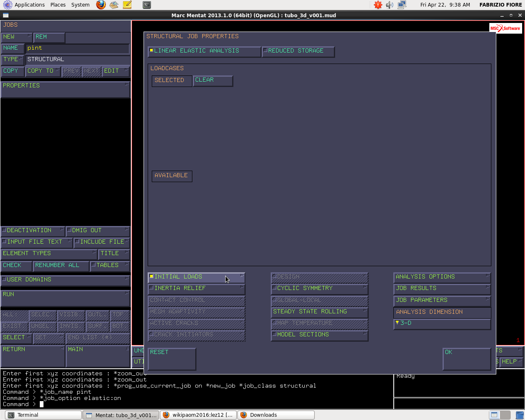Click RESET in job properties dialog
Screen dimensions: 525x420
pos(172,359)
